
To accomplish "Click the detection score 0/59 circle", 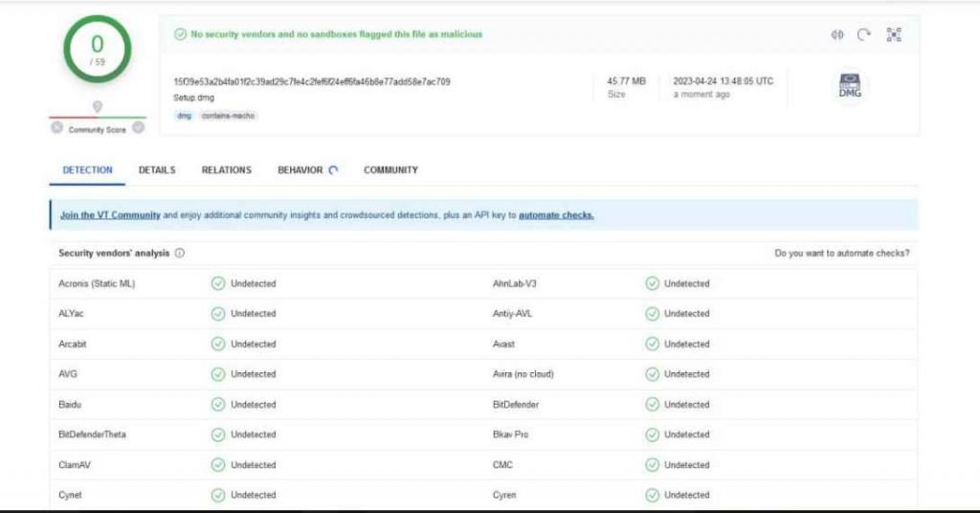I will [97, 48].
